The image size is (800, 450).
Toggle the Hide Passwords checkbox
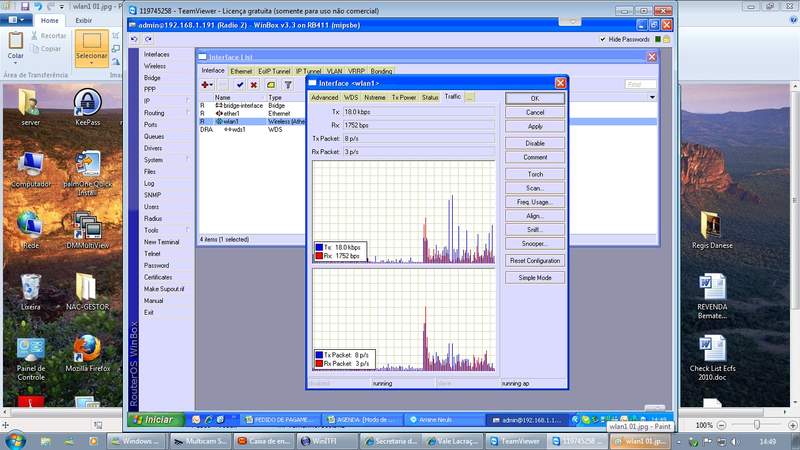pos(604,39)
